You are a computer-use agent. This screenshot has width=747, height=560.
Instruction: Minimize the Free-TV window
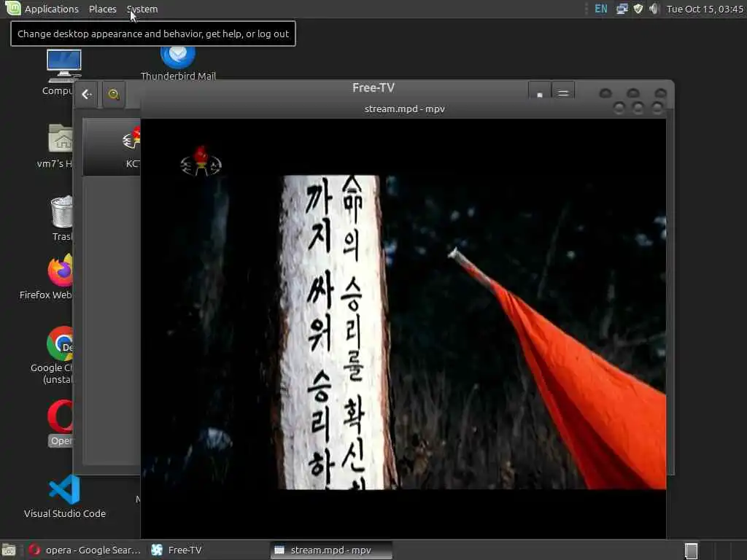[605, 93]
